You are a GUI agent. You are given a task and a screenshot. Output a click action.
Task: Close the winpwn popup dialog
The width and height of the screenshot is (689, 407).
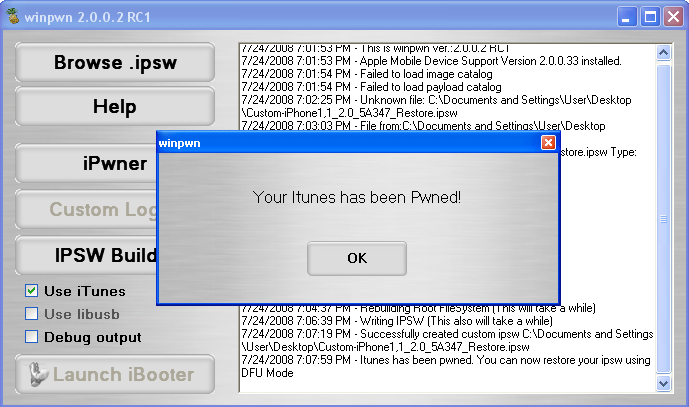[548, 142]
